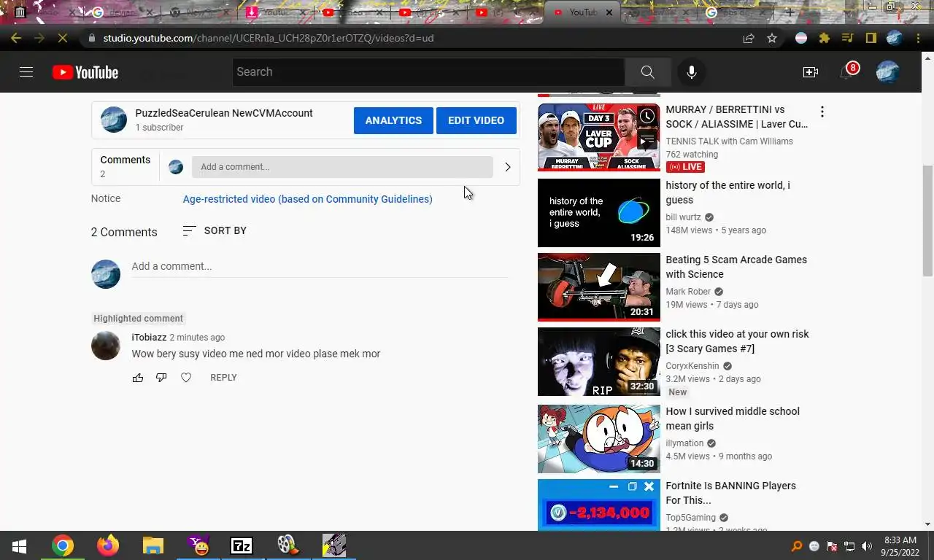Click the grey Add a comment teaser box
The height and width of the screenshot is (560, 934).
[x=342, y=167]
